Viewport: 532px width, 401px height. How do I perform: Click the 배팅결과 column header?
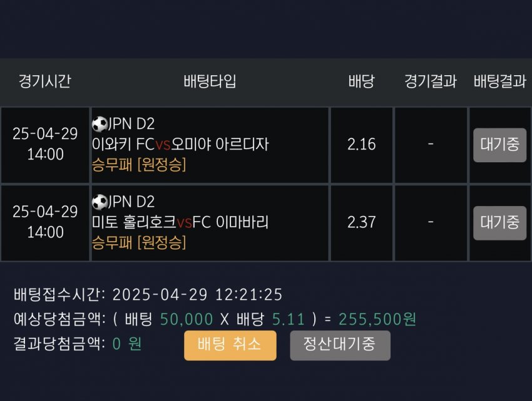(x=499, y=81)
